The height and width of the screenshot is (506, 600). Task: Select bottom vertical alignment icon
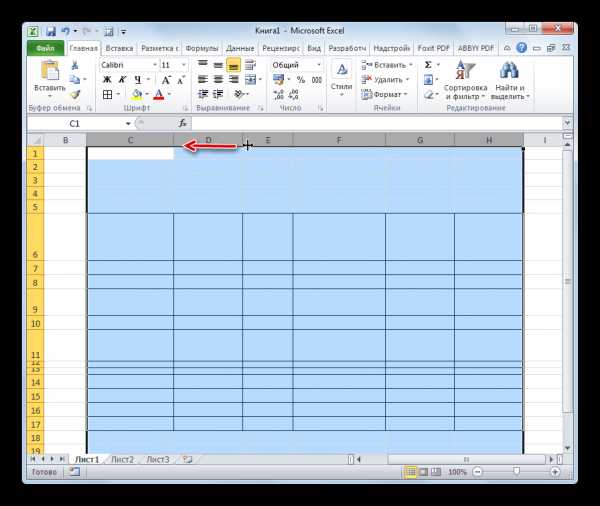(233, 65)
